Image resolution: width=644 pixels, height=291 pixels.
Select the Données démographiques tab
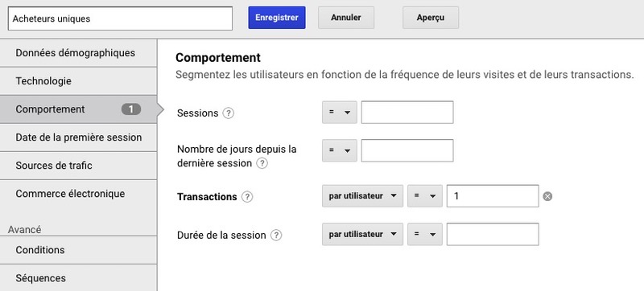click(x=78, y=53)
